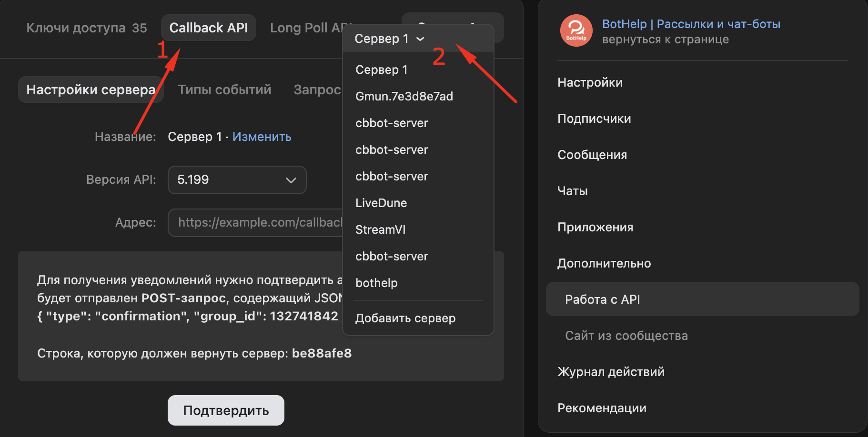Viewport: 868px width, 437px height.
Task: Switch to Ключи доступа tab
Action: 86,28
